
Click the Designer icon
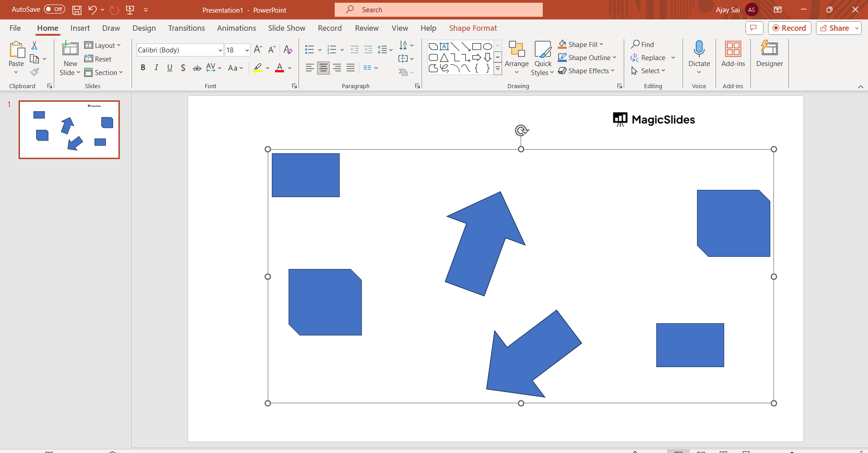(769, 49)
